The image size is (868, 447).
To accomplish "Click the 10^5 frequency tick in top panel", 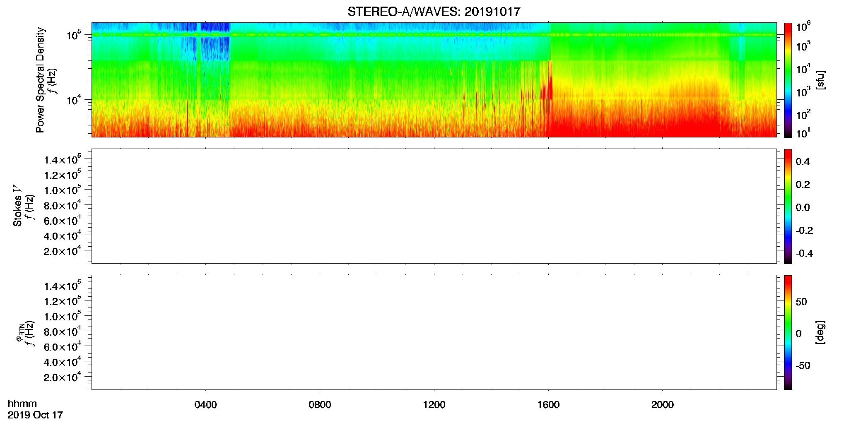I will (73, 35).
